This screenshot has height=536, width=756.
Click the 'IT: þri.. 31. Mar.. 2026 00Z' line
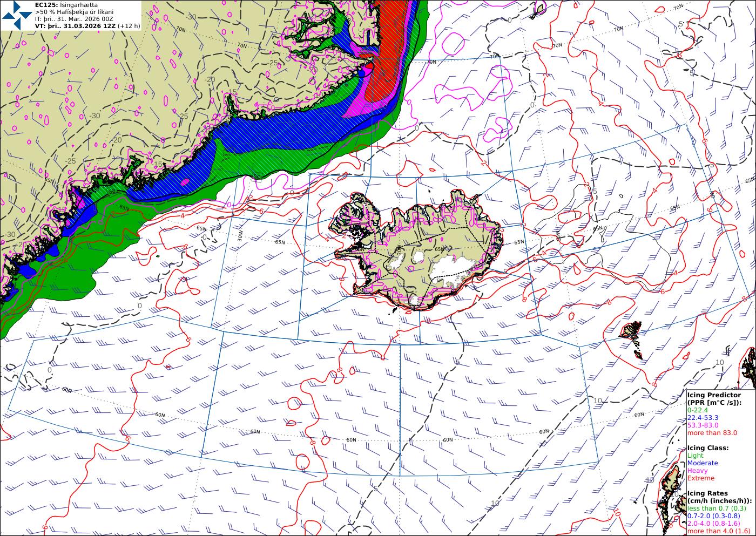pos(74,18)
